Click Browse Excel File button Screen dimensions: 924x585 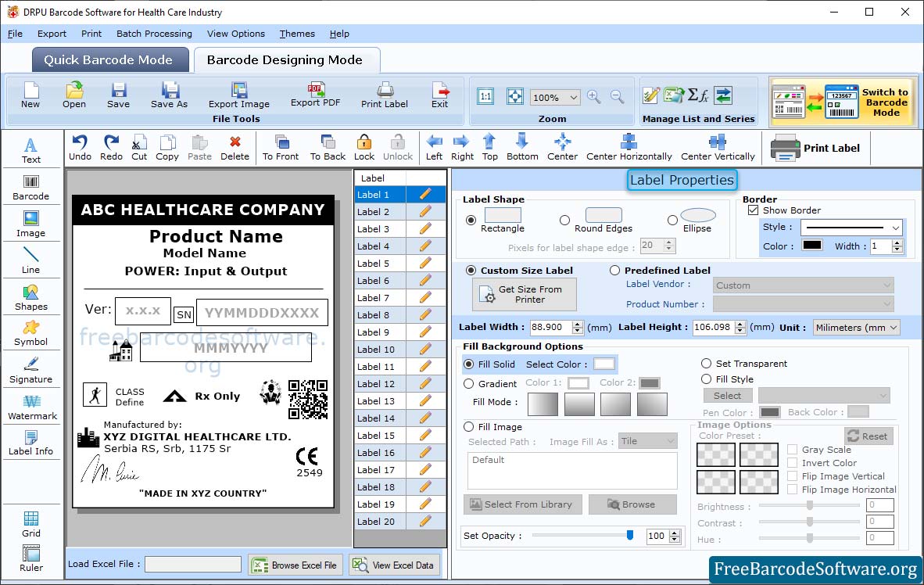click(295, 565)
